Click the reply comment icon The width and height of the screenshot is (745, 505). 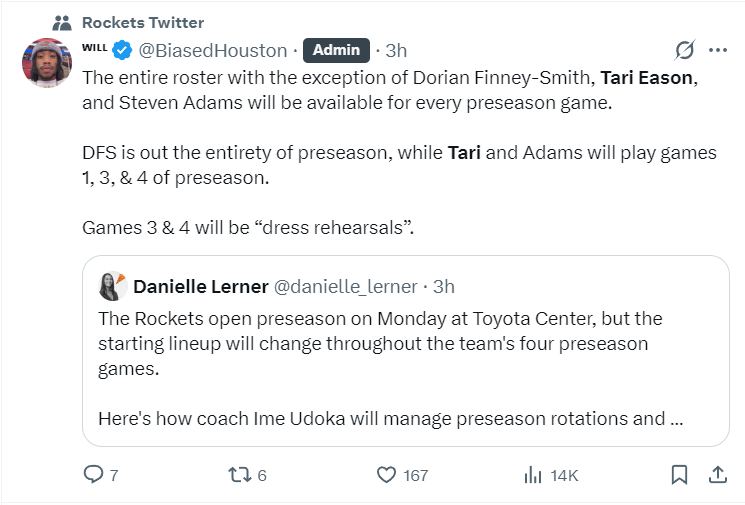coord(93,475)
